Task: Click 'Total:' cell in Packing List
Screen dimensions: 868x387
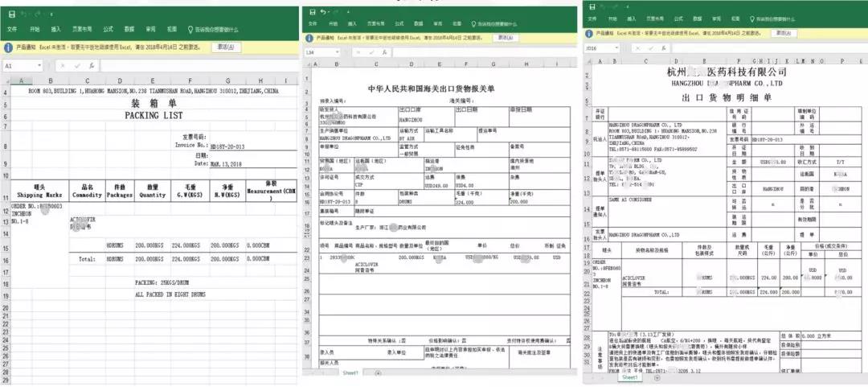Action: [87, 259]
